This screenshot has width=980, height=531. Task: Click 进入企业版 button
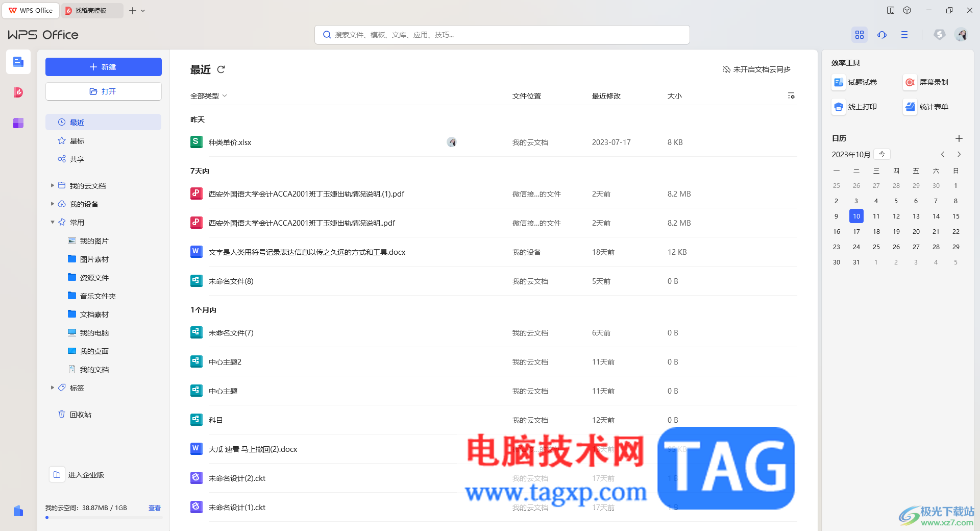[x=77, y=475]
